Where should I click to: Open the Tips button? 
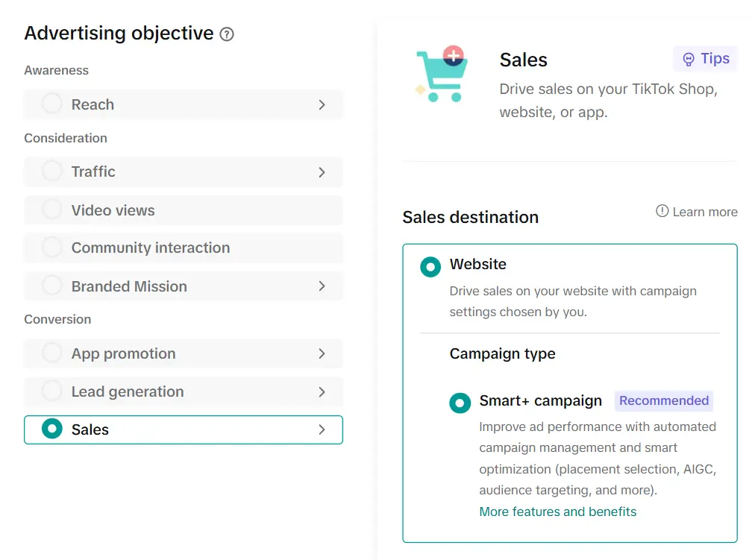[705, 59]
